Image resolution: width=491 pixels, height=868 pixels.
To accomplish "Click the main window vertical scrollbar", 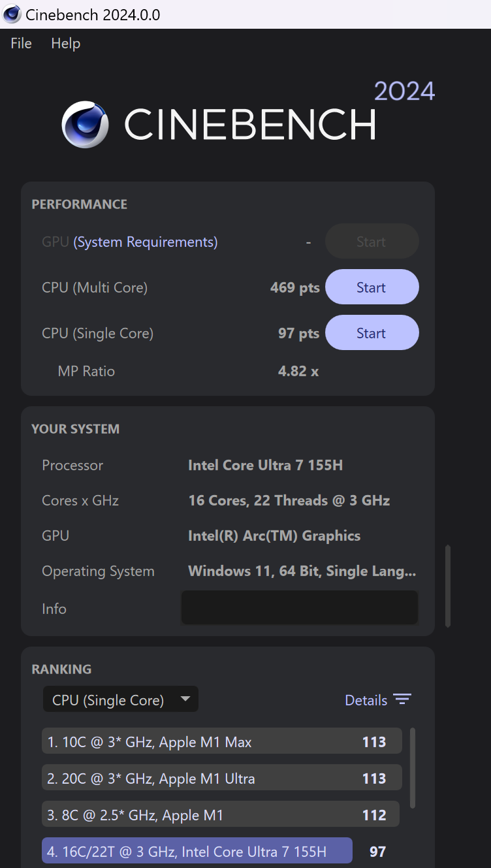I will point(448,587).
